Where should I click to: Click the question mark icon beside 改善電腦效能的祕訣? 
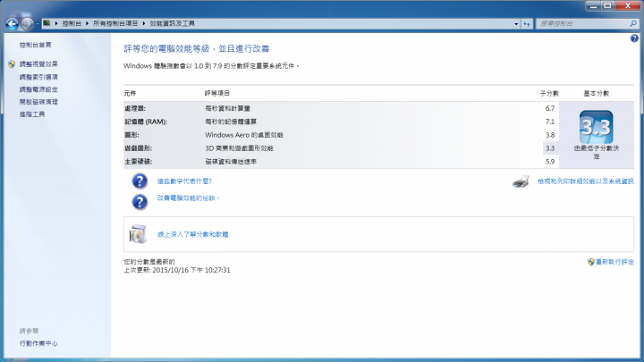[x=140, y=202]
